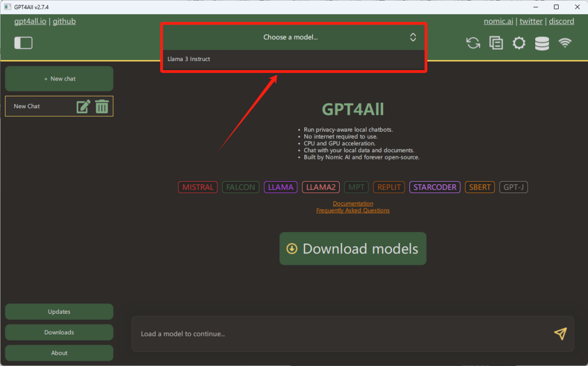Screen dimensions: 588x366
Task: Click the reload model icon
Action: coord(473,43)
